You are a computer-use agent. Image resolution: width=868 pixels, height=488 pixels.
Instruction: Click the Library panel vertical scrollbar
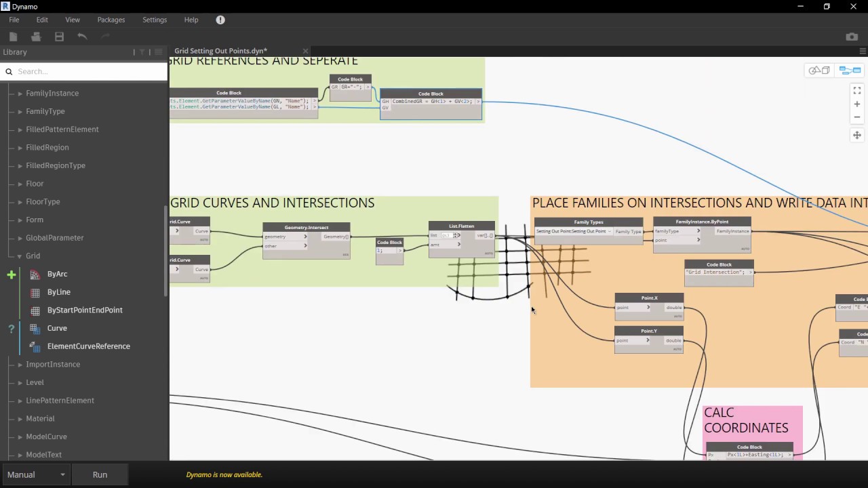coord(165,251)
